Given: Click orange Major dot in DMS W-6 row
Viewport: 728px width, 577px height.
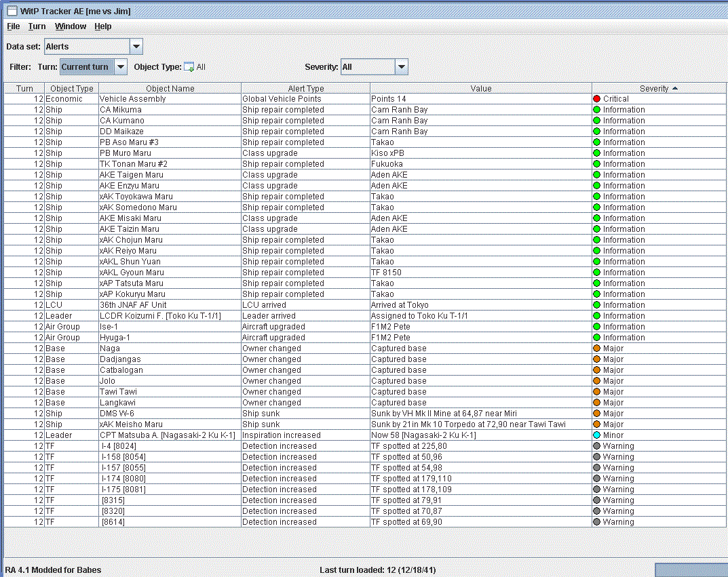Looking at the screenshot, I should pos(597,414).
